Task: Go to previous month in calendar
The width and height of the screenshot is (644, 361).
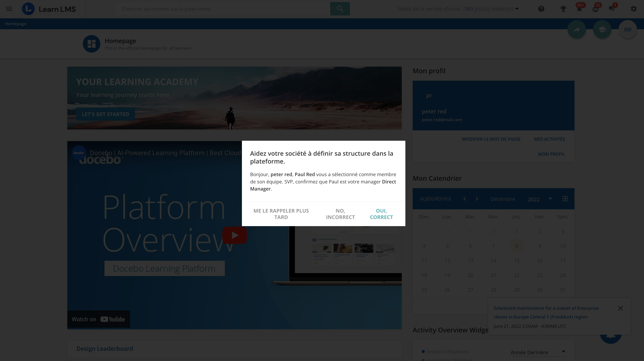Action: click(x=464, y=199)
